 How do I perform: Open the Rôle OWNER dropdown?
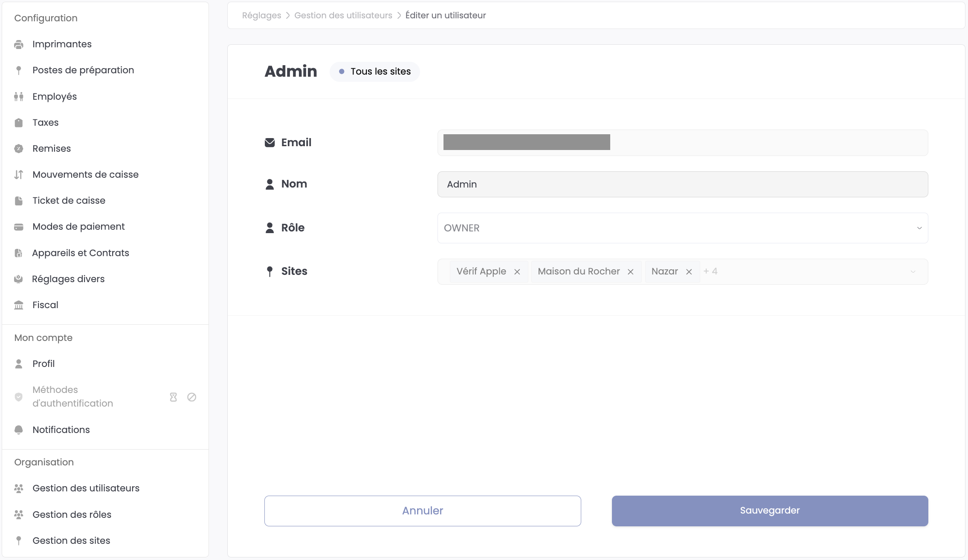(x=682, y=228)
